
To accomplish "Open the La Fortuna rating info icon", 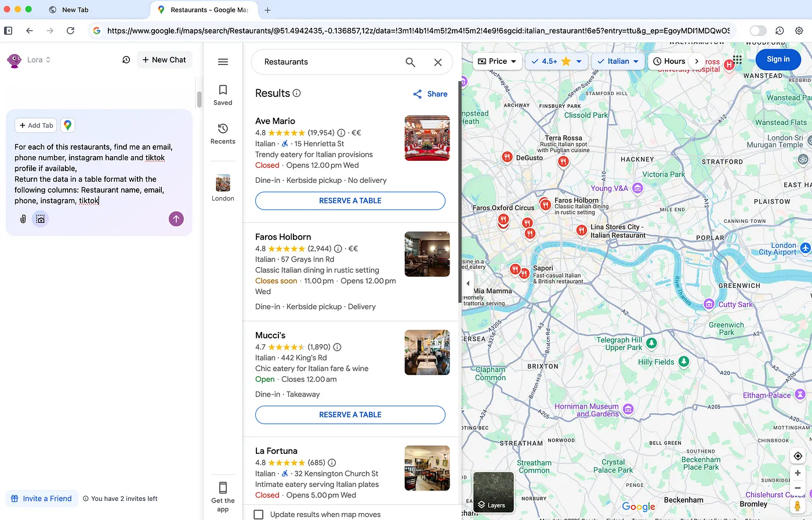I will click(x=332, y=463).
